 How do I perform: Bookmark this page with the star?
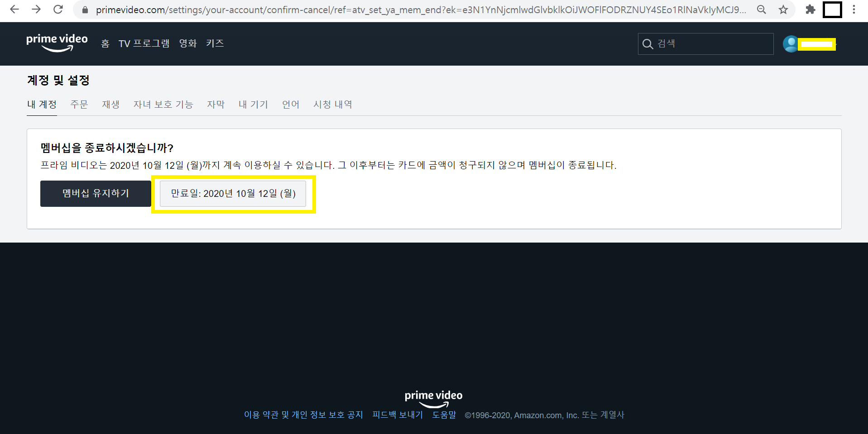click(783, 10)
